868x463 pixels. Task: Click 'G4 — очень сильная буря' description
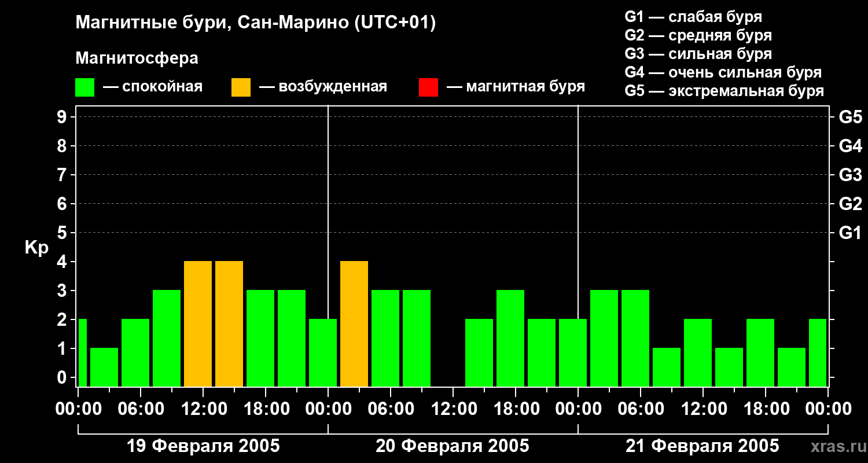(x=723, y=72)
